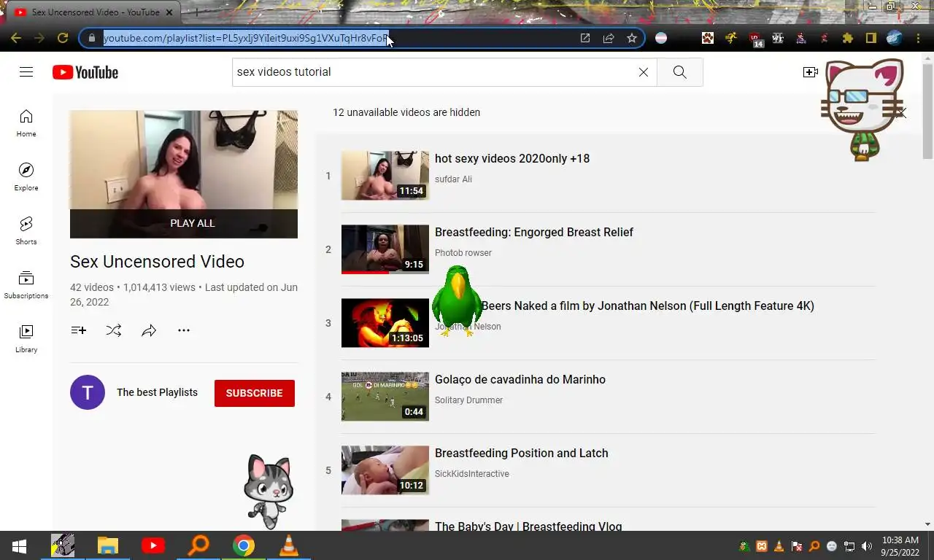Click thumbnail of the 9:15 video
This screenshot has height=560, width=934.
[x=385, y=249]
